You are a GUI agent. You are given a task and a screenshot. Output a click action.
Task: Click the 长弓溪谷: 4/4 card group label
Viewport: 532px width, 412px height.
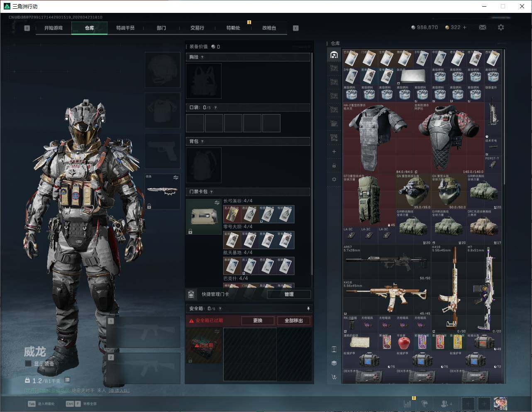(x=238, y=201)
